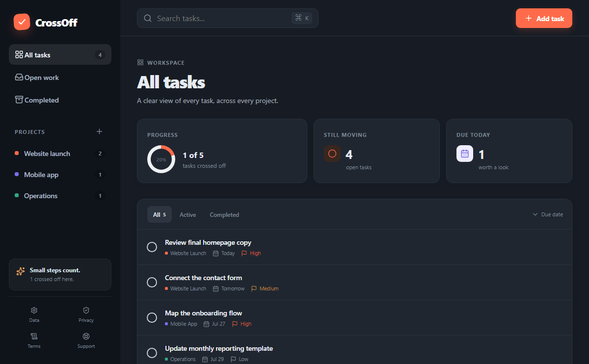
Task: Open the Support link in footer
Action: 86,340
